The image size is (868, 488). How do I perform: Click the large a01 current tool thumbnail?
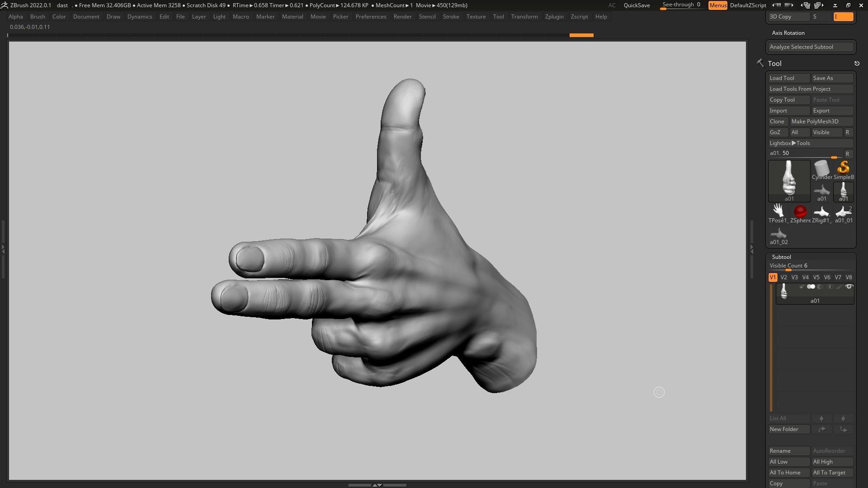click(x=789, y=181)
